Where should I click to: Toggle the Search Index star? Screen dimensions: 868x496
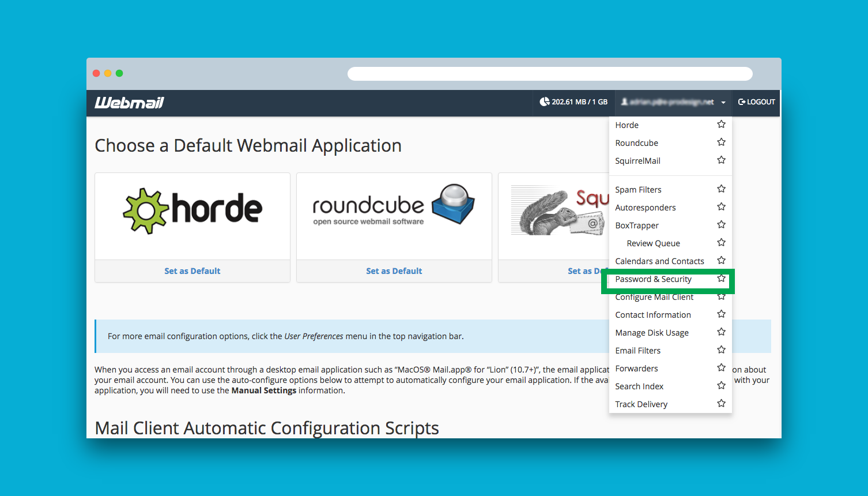click(721, 386)
